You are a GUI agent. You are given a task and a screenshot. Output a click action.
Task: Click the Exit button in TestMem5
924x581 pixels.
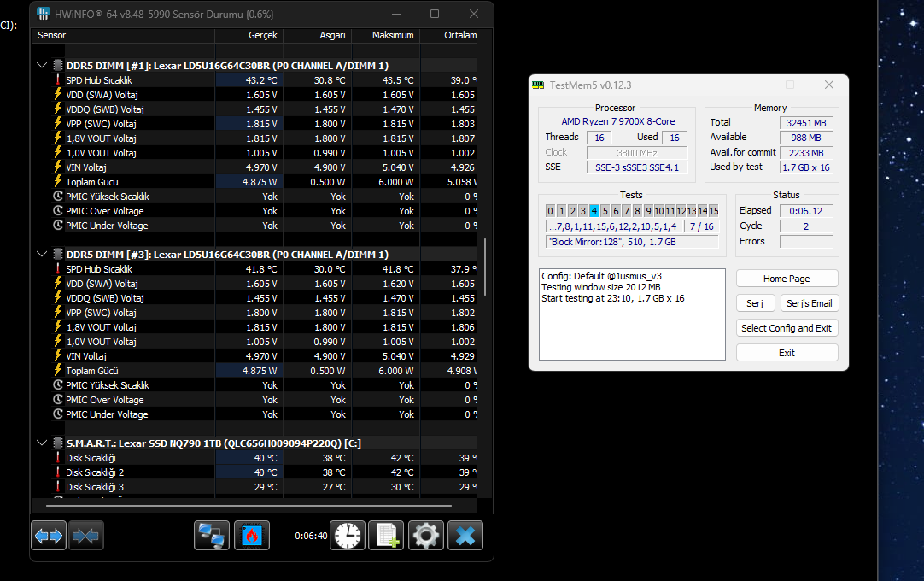pos(787,353)
